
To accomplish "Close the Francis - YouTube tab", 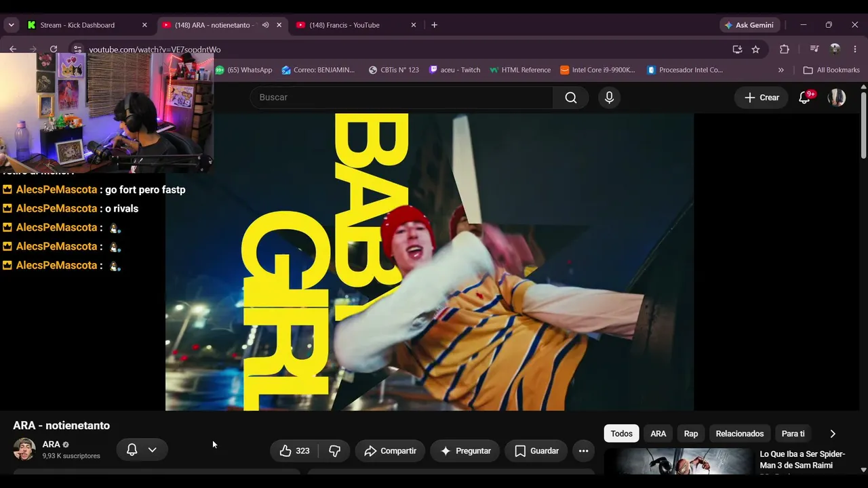I will point(414,25).
